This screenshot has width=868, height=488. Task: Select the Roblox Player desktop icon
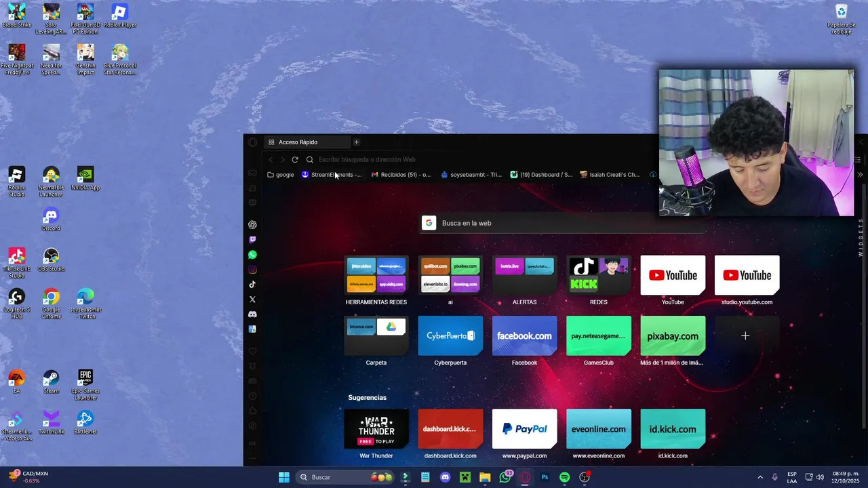pyautogui.click(x=119, y=16)
